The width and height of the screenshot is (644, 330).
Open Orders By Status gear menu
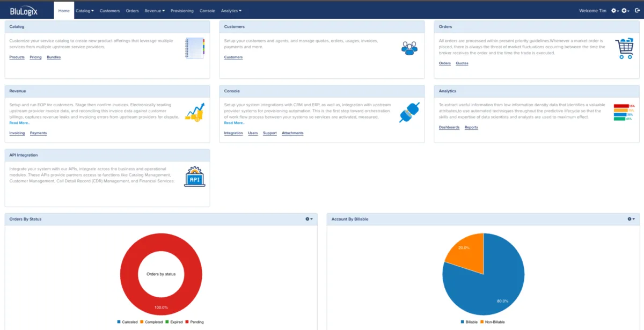click(x=309, y=219)
